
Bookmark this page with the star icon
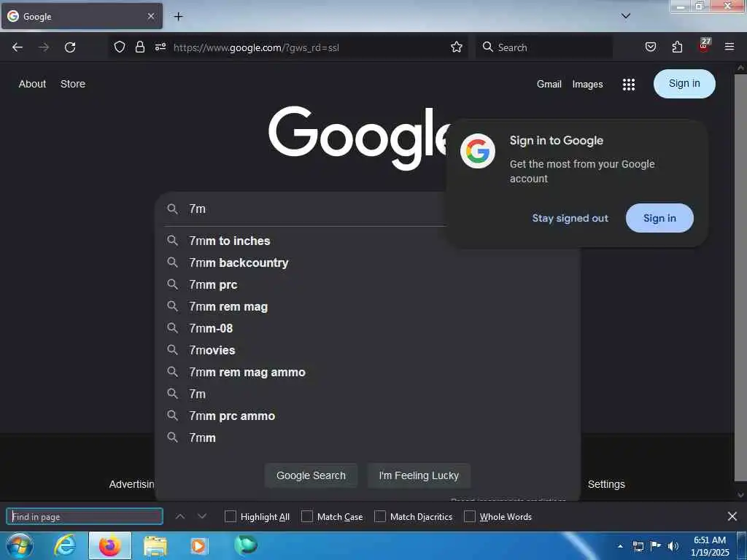pos(457,47)
